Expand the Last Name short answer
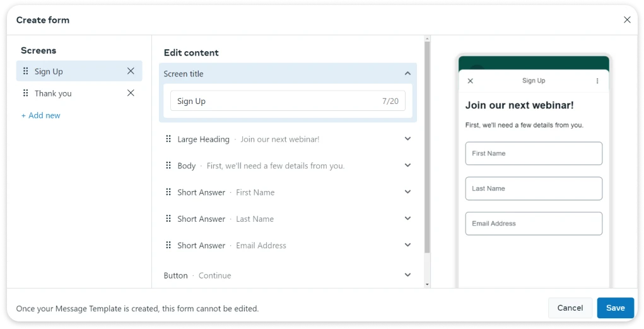Viewport: 644px width, 329px height. (407, 218)
